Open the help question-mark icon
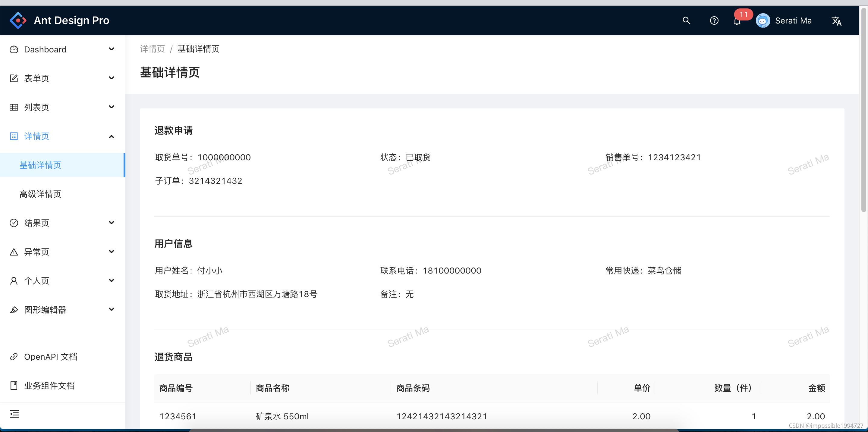 pos(714,20)
